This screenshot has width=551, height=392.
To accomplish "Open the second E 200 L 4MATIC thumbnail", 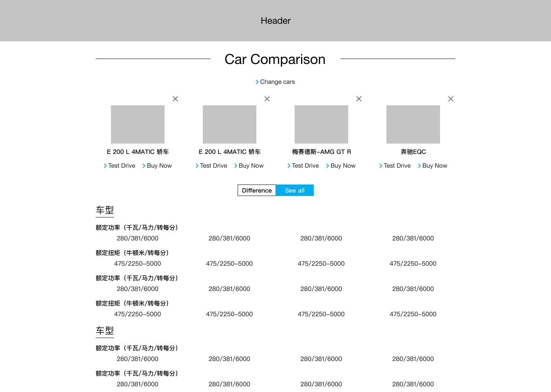I will click(x=230, y=124).
